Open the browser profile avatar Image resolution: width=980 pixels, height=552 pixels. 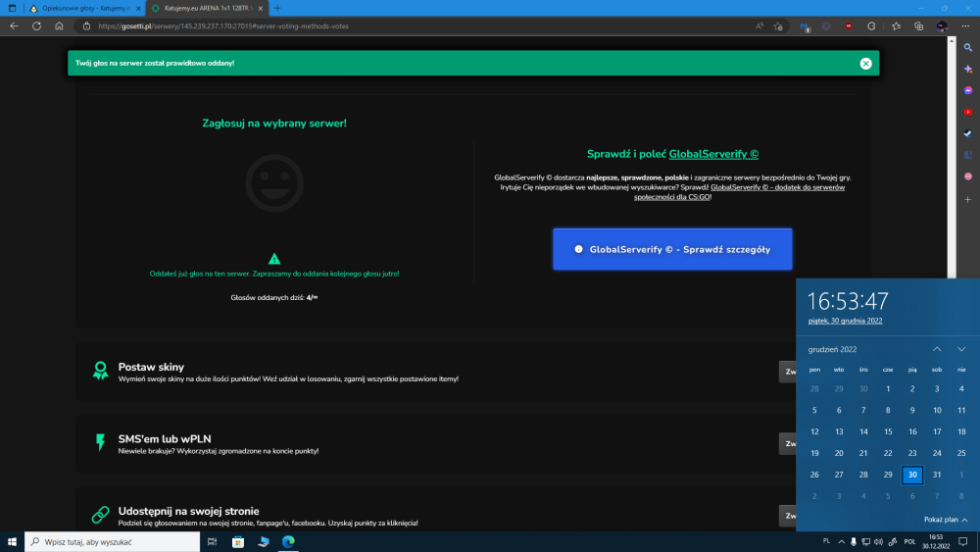[x=942, y=25]
